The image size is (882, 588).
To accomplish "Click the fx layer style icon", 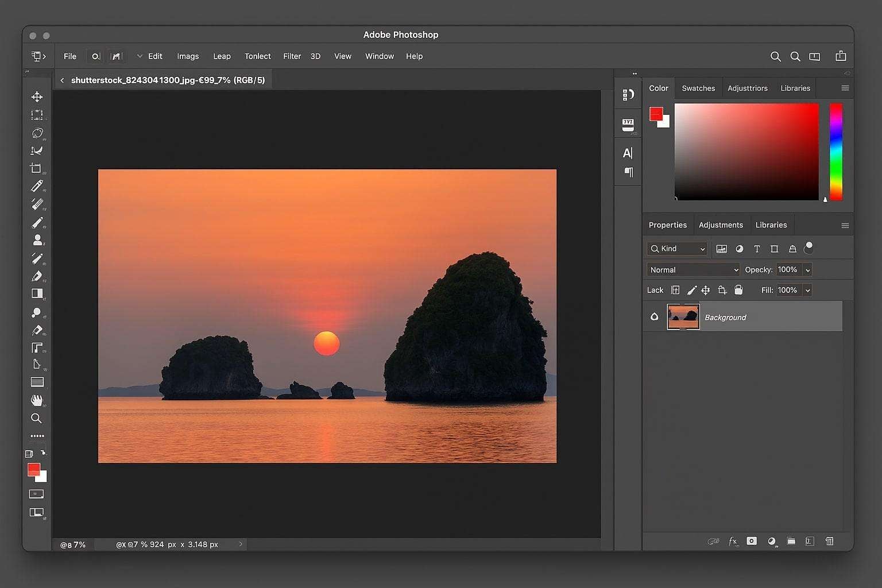I will 733,541.
